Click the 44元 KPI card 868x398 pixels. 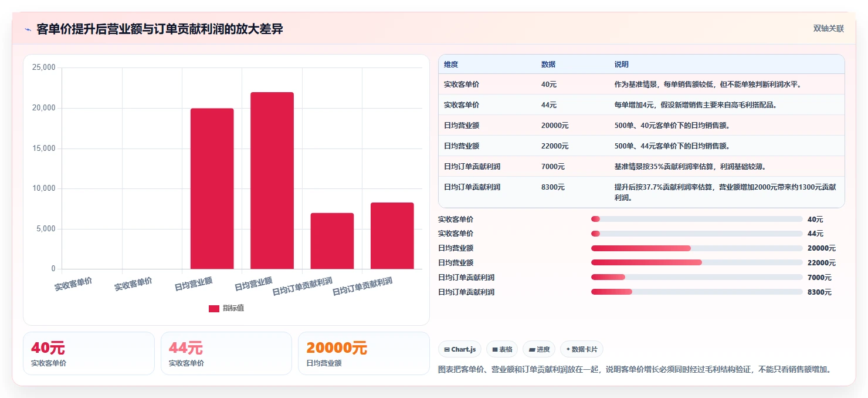[226, 353]
